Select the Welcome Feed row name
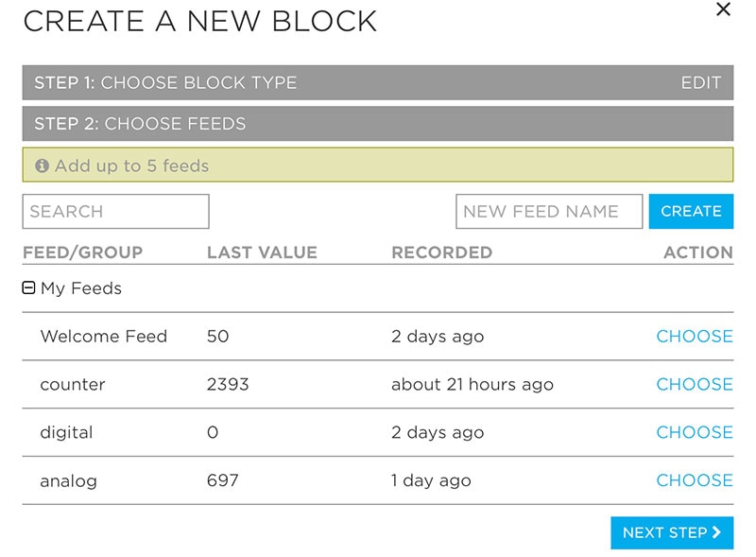This screenshot has width=756, height=557. coord(103,337)
